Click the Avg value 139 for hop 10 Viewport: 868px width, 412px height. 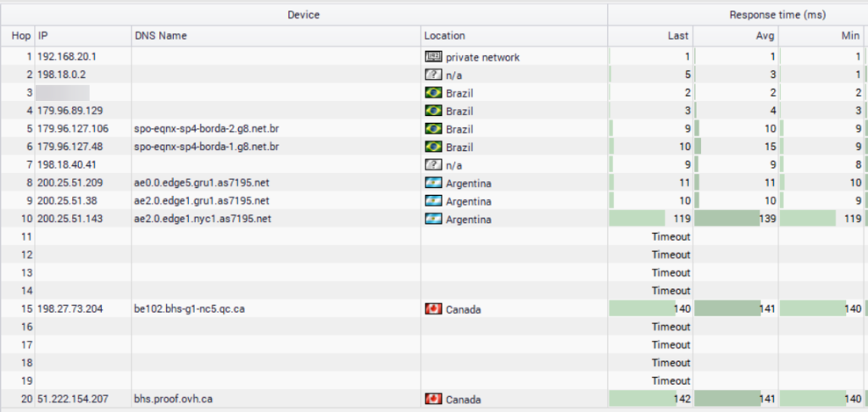coord(768,219)
